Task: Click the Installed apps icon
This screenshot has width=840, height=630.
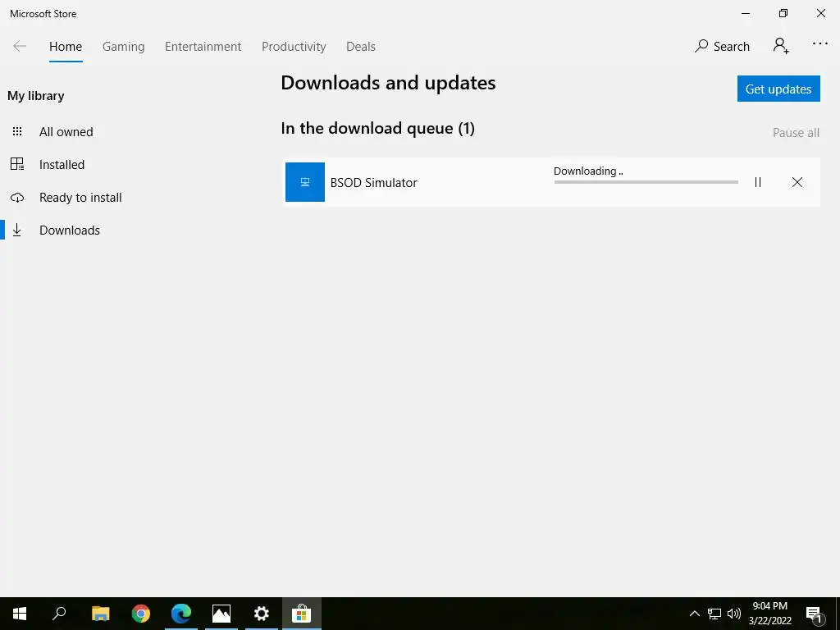Action: pyautogui.click(x=17, y=164)
